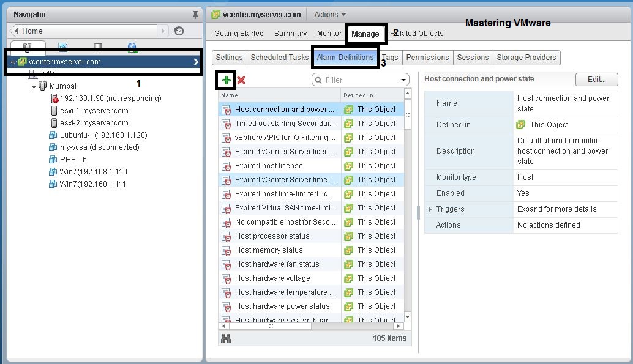Viewport: 633px width, 364px height.
Task: Click the filter magnifier icon
Action: (x=318, y=80)
